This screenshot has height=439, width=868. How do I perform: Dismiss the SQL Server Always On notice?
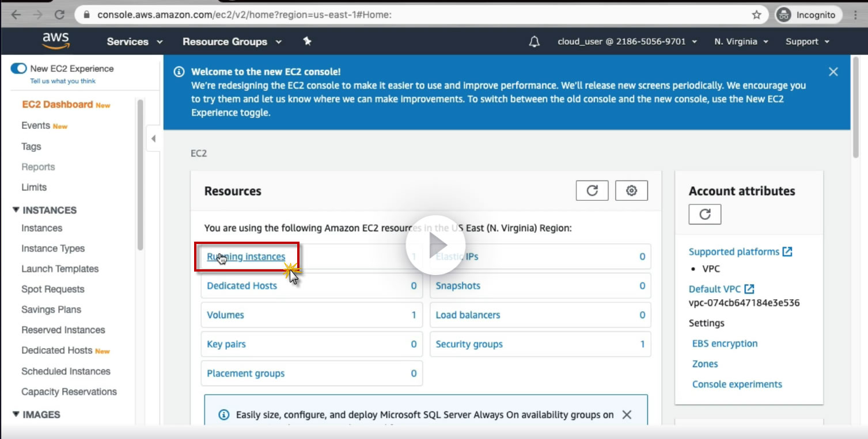pos(627,414)
